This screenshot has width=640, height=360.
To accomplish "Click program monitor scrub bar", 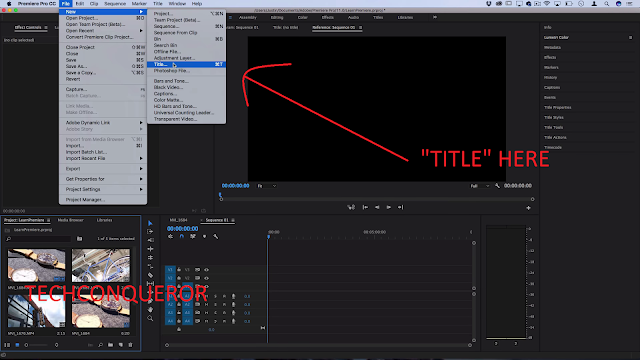I will tap(377, 199).
